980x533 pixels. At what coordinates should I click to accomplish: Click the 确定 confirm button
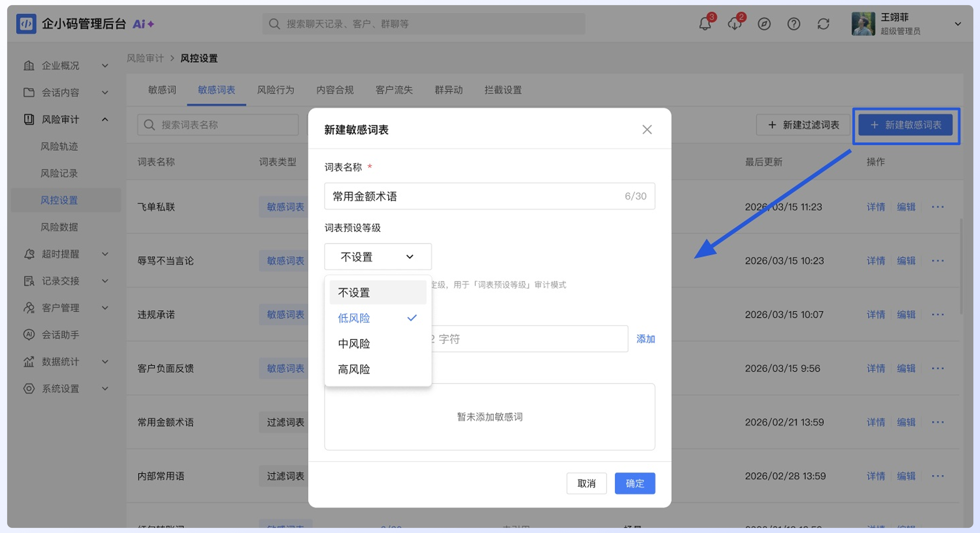point(634,483)
